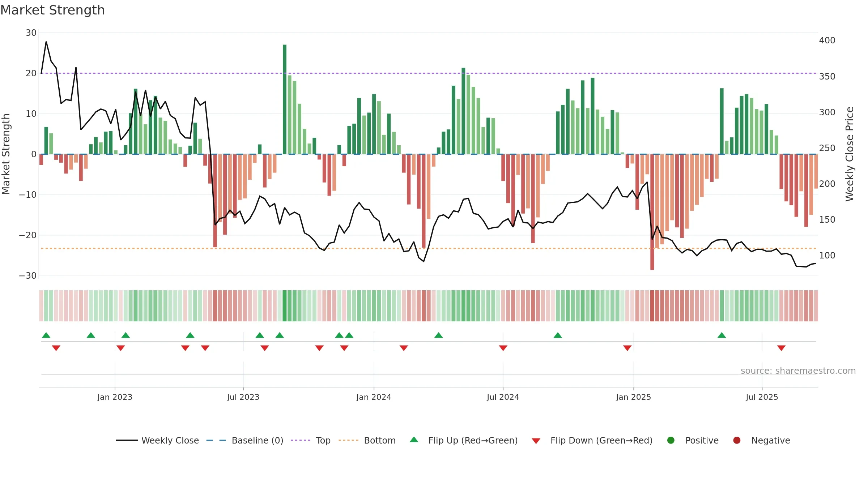Click the Weekly Close Price right axis title
Image resolution: width=868 pixels, height=488 pixels.
pos(850,154)
